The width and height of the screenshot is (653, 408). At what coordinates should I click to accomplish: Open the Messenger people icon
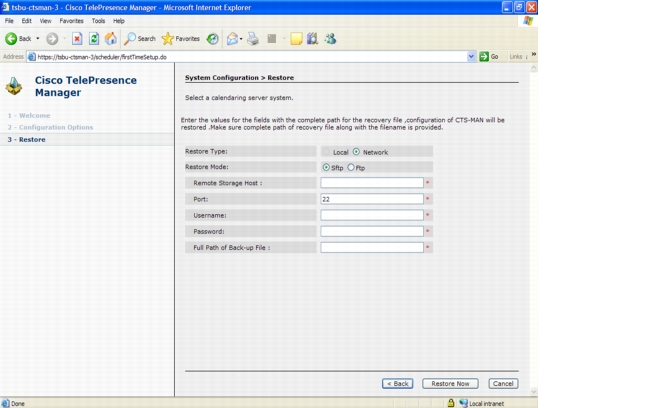click(x=331, y=39)
